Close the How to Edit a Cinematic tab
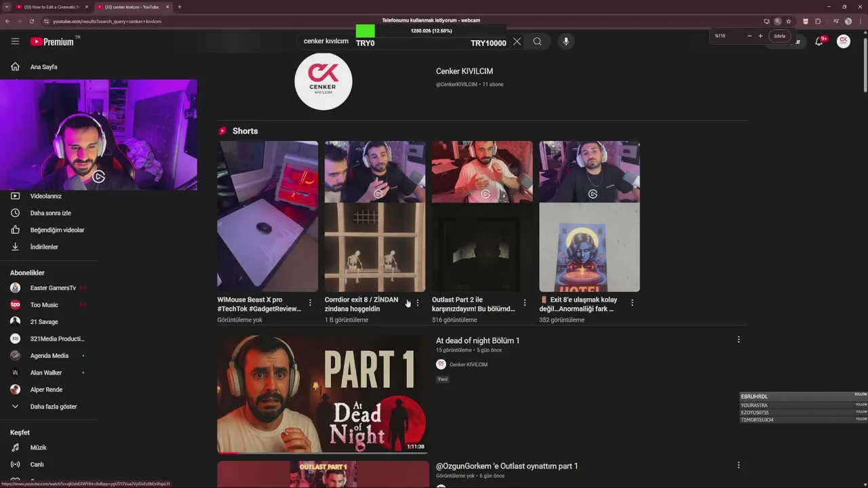Screen dimensions: 868x488 point(86,7)
